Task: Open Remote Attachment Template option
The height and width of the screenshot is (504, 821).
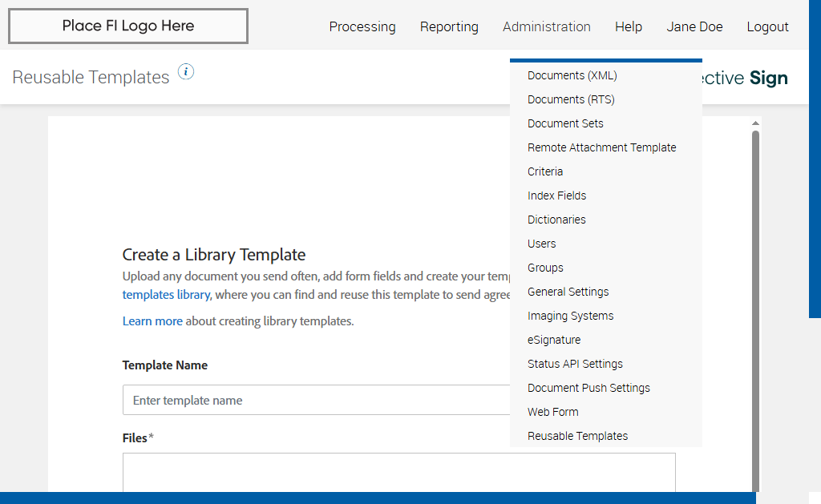Action: coord(602,147)
